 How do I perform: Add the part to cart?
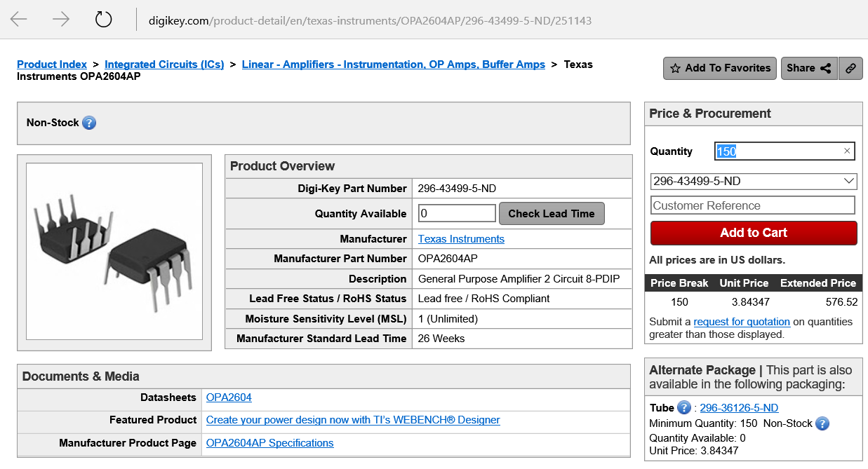click(754, 233)
